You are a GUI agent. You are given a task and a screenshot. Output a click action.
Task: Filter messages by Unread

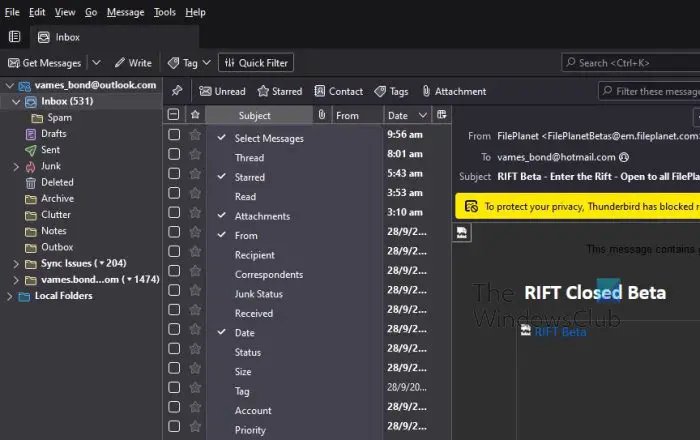222,91
